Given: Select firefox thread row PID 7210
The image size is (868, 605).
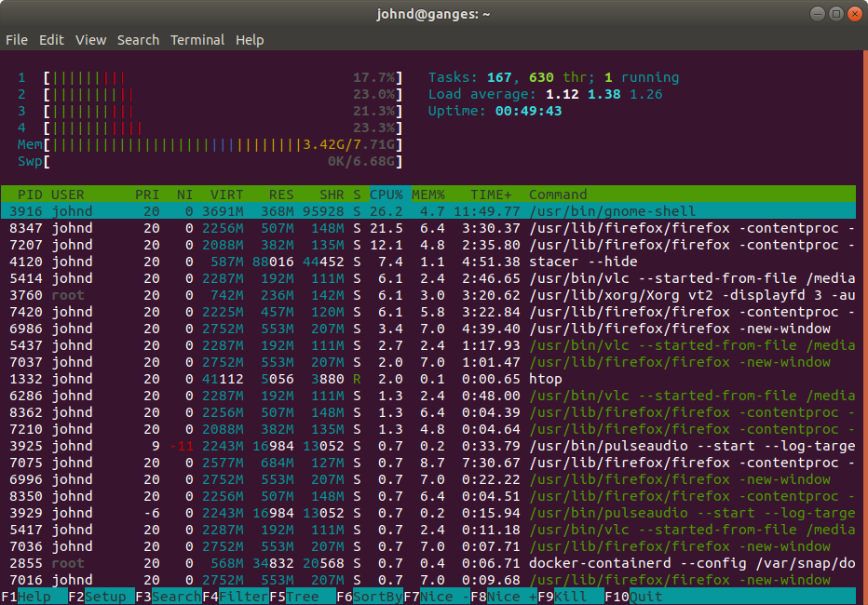Looking at the screenshot, I should pyautogui.click(x=427, y=429).
